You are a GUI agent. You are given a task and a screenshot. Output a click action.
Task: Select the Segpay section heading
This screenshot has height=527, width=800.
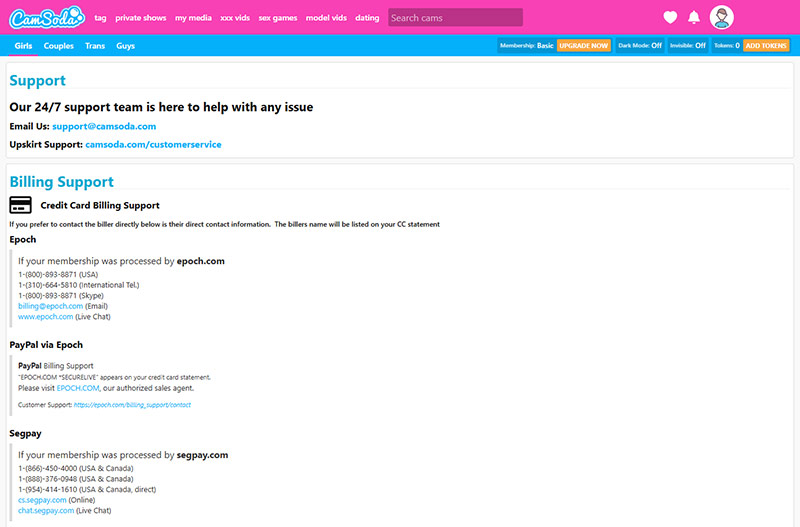tap(26, 434)
